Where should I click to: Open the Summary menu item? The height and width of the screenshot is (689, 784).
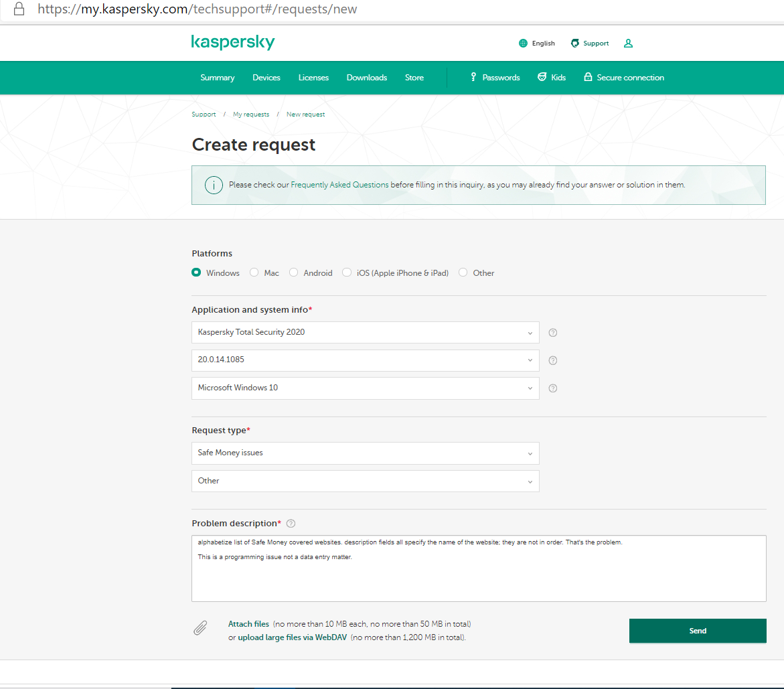point(218,78)
